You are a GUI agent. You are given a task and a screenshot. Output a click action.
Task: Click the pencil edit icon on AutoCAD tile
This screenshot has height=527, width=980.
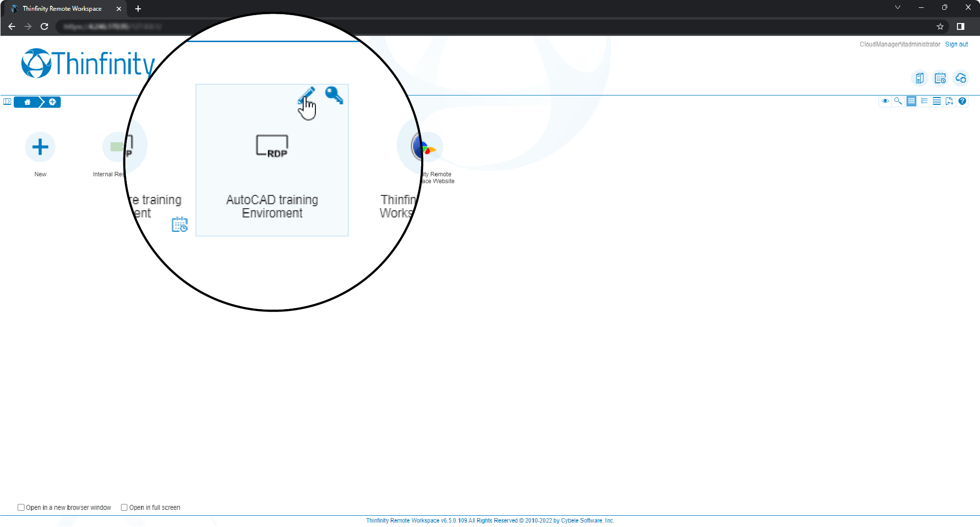pos(307,95)
